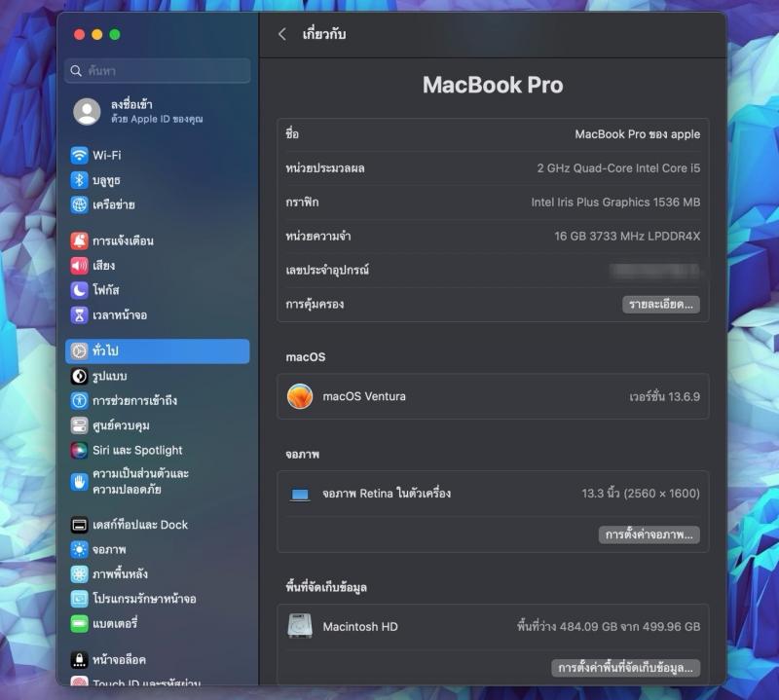Viewport: 779px width, 700px height.
Task: Open the Sound speaker icon
Action: click(x=80, y=265)
